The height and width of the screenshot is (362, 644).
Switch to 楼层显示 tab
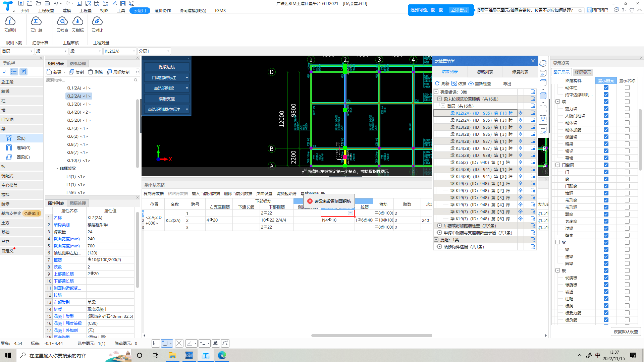pos(583,72)
